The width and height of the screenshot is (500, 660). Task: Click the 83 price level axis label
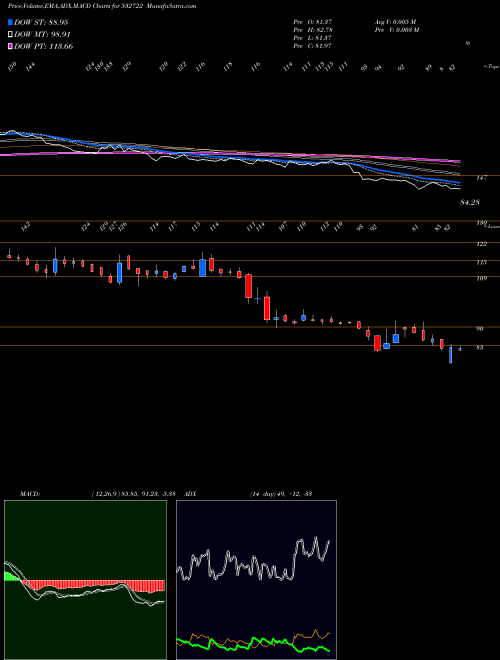click(x=480, y=348)
